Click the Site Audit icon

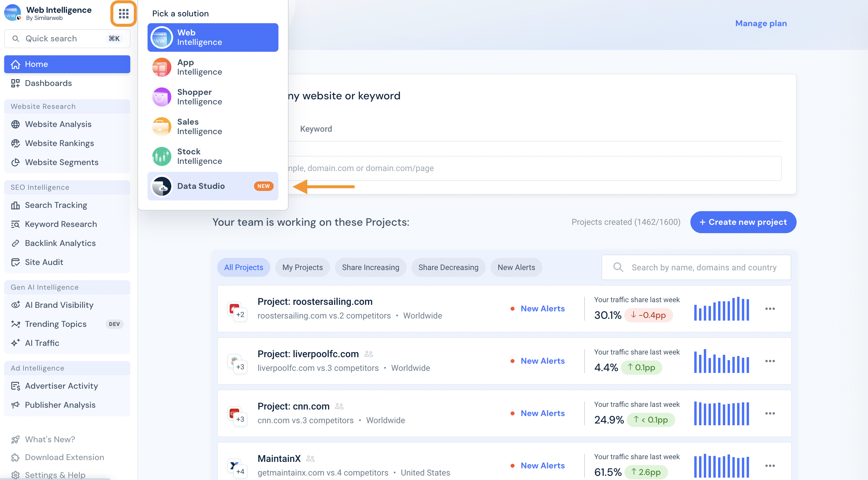click(x=15, y=262)
